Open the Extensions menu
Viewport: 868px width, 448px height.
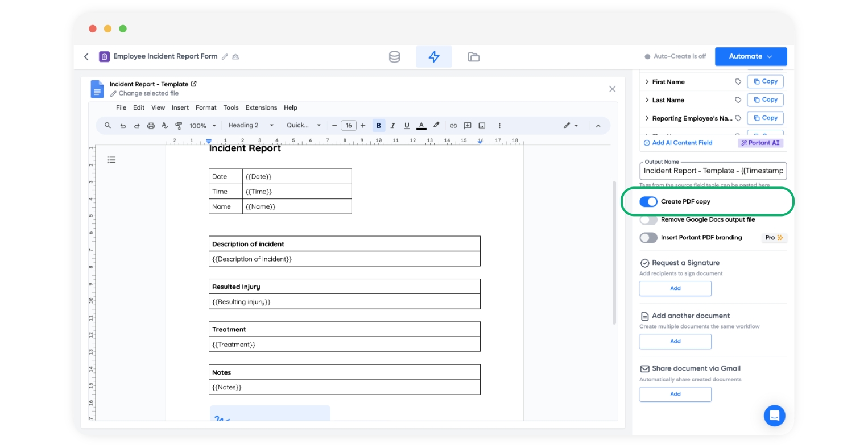(261, 107)
